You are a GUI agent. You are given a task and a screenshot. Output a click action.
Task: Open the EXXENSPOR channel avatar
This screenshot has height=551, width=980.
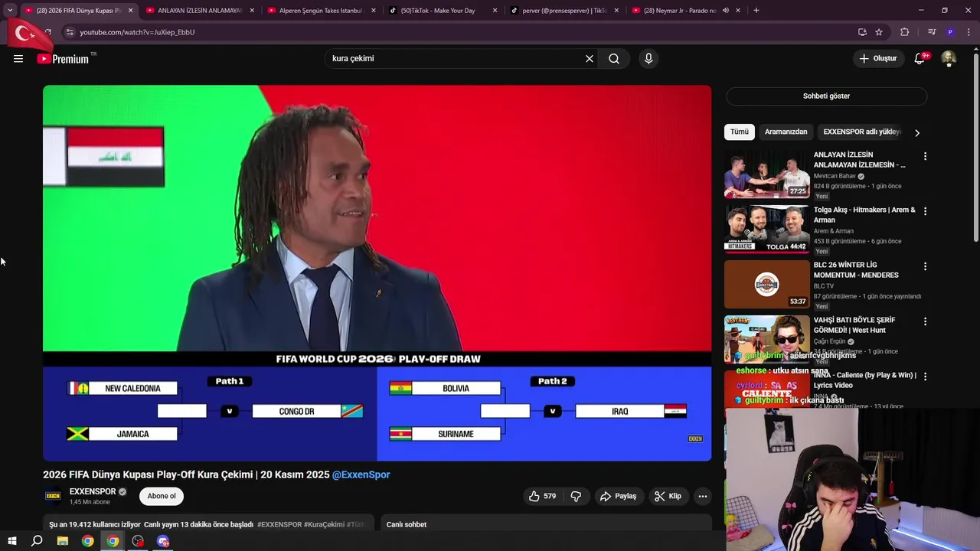pyautogui.click(x=53, y=496)
